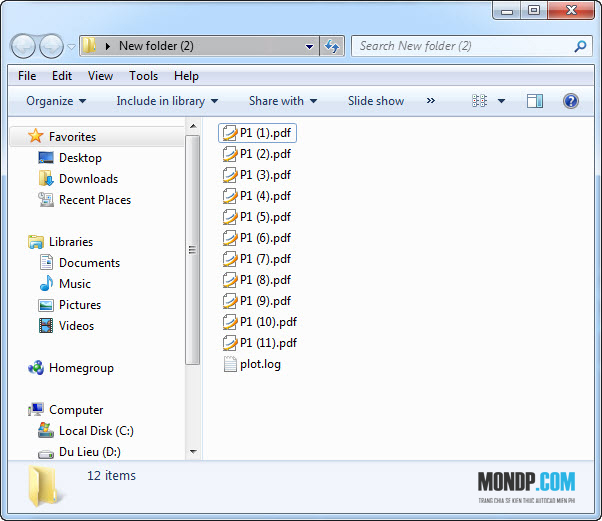Click navigation pane scroll down arrow
Screen dimensions: 602x521
193,452
